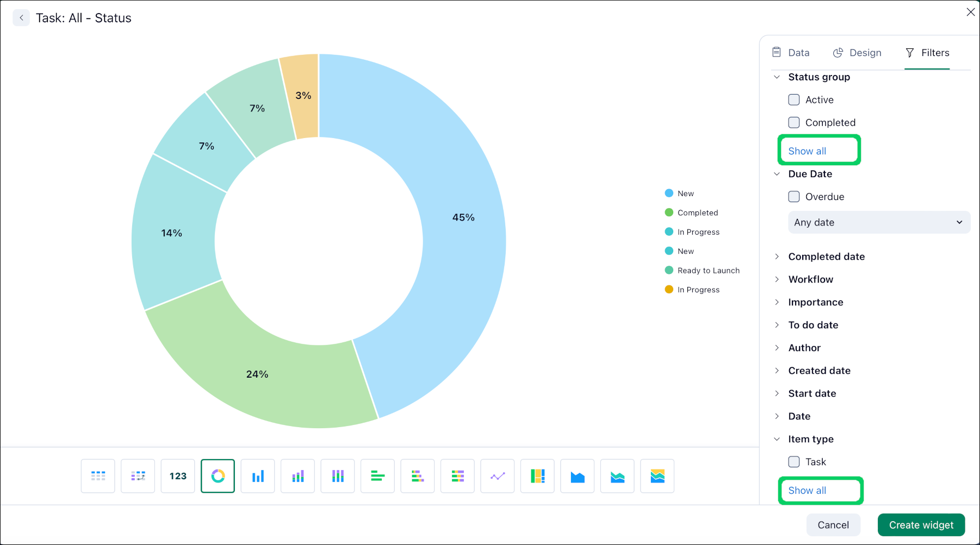Check the Task item type filter

point(793,461)
